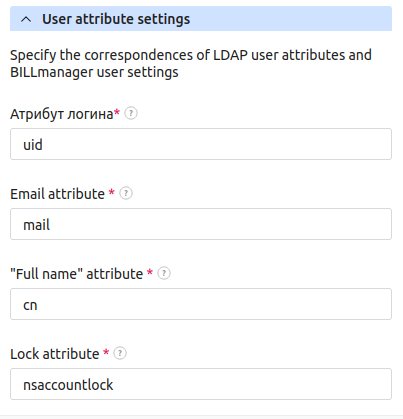
Task: Click the Lock attribute label text
Action: tap(55, 354)
